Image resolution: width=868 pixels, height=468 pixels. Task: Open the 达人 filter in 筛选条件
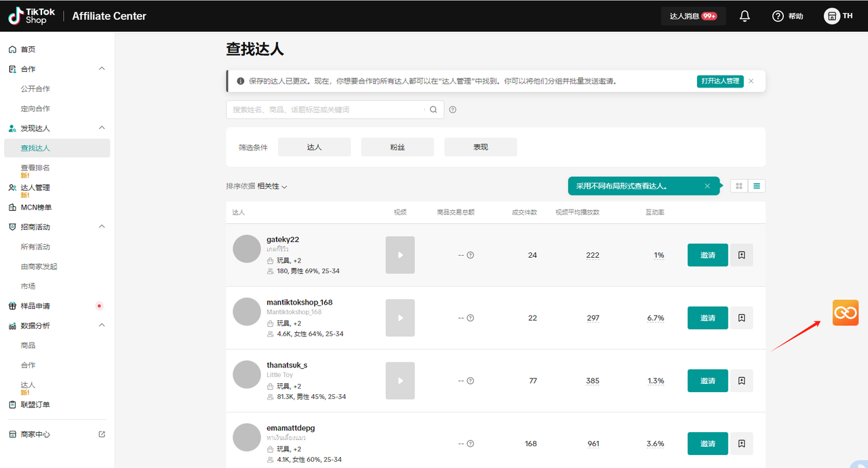click(x=315, y=147)
